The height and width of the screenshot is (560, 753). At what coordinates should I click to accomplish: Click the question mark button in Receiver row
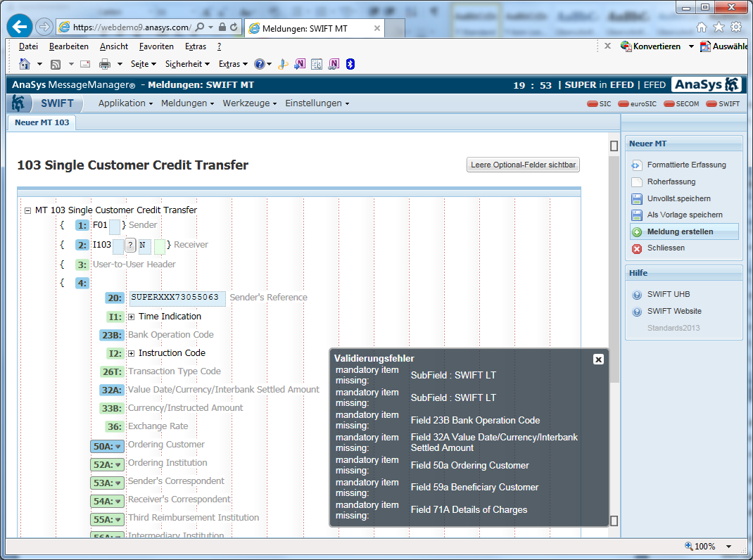130,246
